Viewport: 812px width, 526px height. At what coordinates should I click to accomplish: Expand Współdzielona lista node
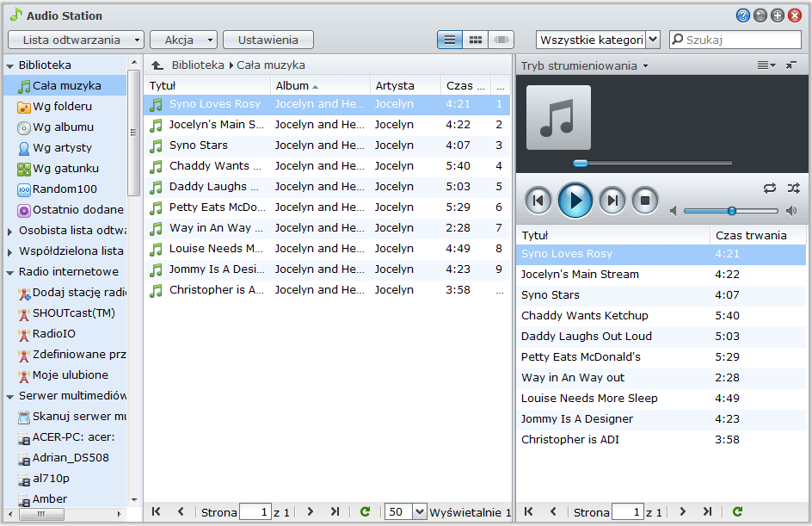pos(9,252)
